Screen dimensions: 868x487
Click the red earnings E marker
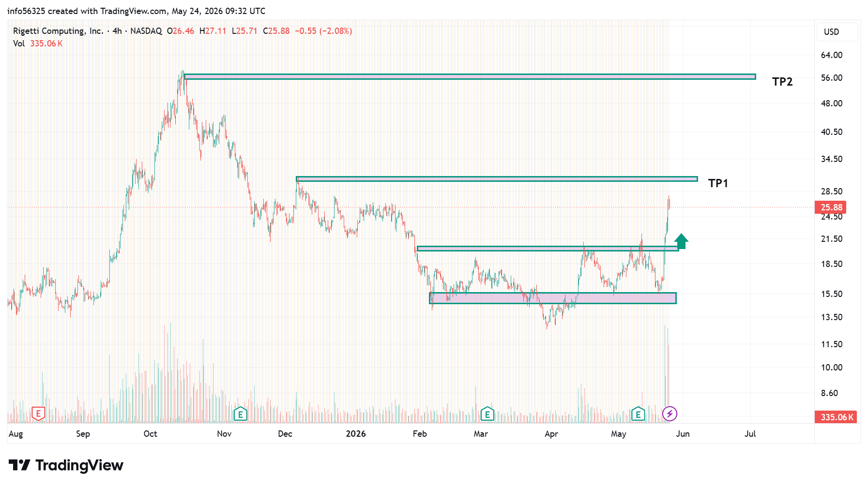click(38, 413)
